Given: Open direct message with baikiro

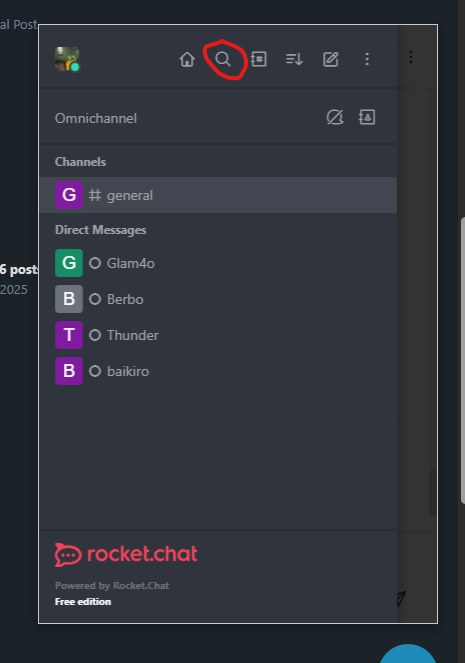Looking at the screenshot, I should 218,371.
